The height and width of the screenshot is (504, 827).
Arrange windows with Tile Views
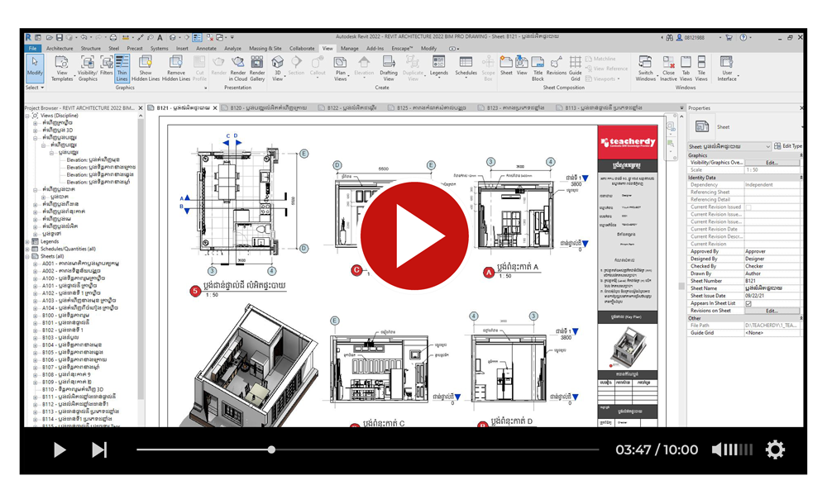701,69
